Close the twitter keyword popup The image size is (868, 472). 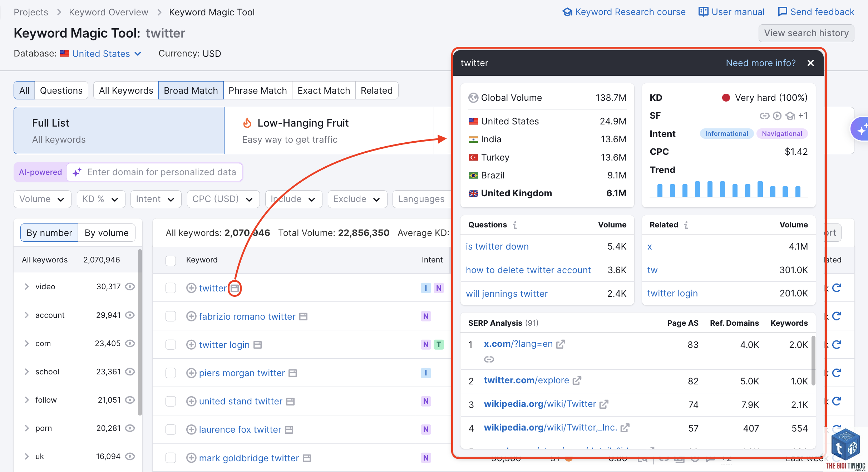(811, 63)
